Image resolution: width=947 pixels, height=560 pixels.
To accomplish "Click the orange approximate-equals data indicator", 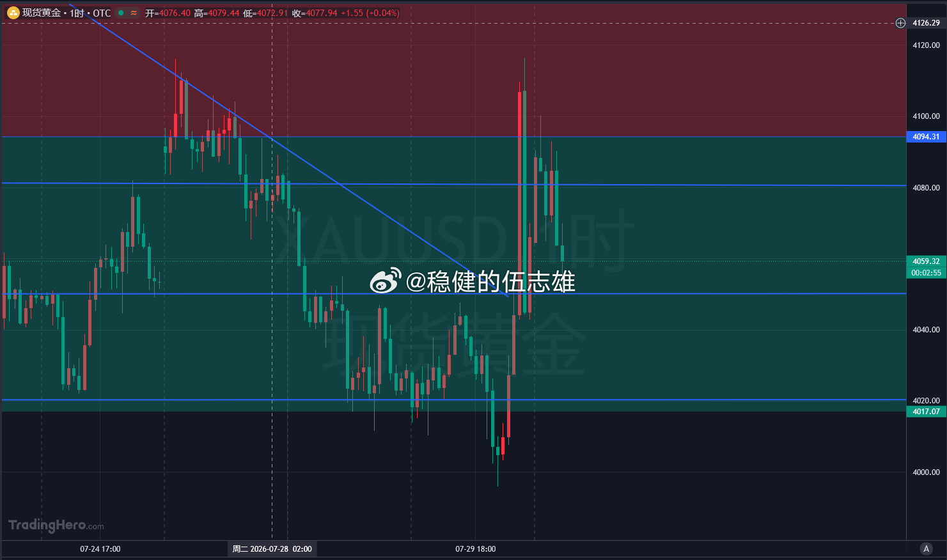I will coord(134,13).
